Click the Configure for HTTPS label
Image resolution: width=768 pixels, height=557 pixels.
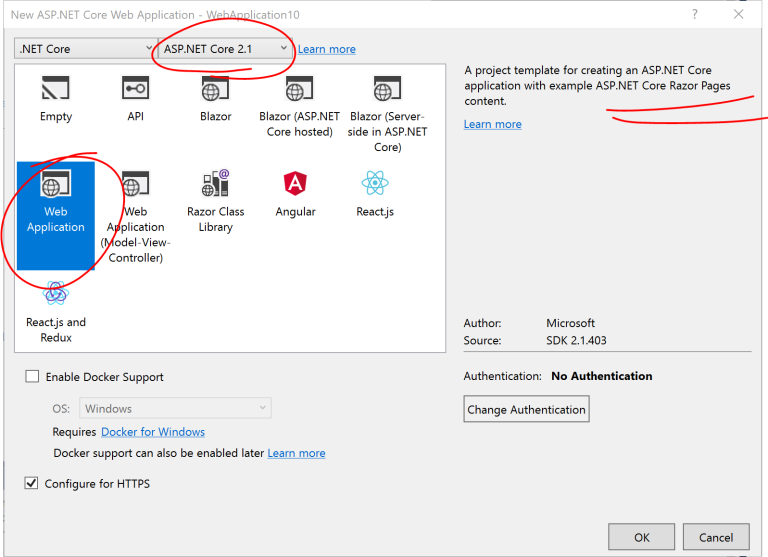pyautogui.click(x=97, y=484)
